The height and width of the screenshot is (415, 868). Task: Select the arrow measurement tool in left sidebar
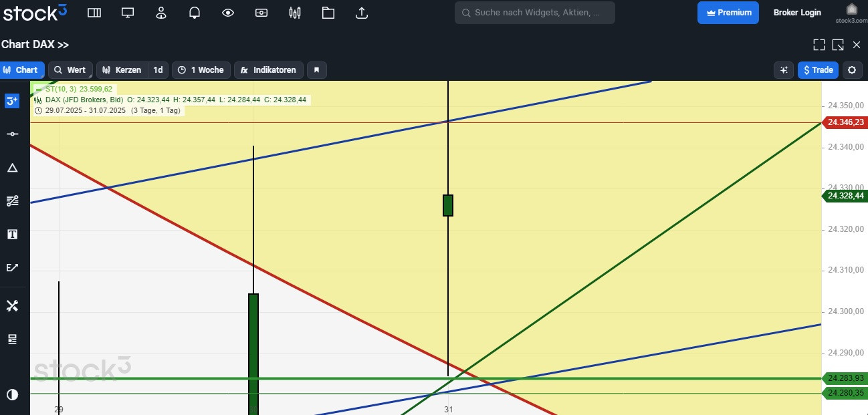point(12,267)
